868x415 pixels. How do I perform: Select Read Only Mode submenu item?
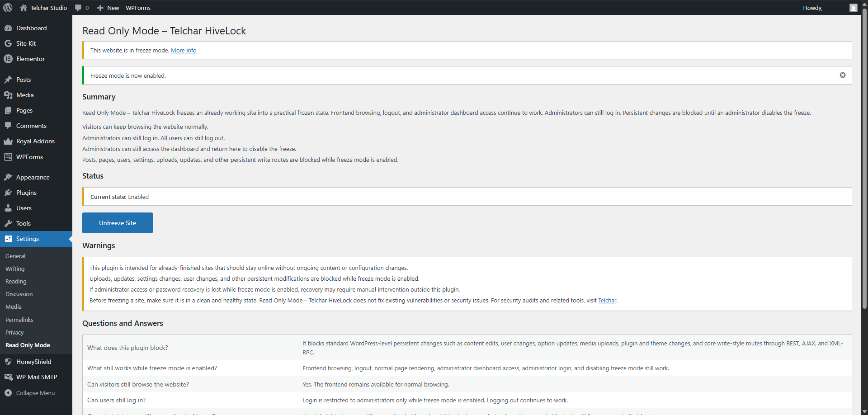point(28,345)
